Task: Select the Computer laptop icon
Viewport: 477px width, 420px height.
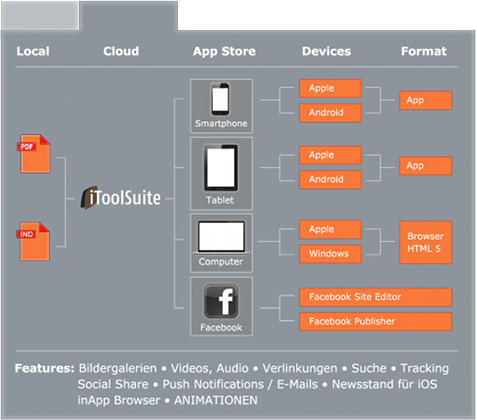Action: [x=221, y=237]
